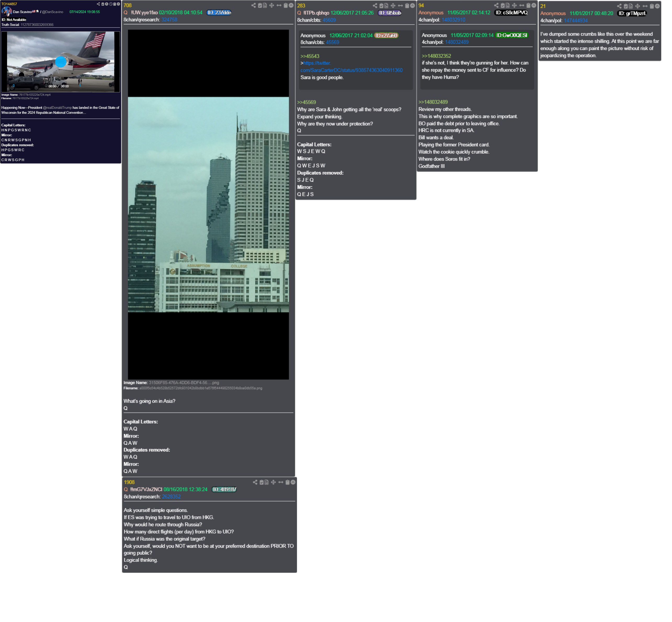Screen dimensions: 672x622
Task: Click the plain clipboard icon on post 94
Action: pos(529,5)
